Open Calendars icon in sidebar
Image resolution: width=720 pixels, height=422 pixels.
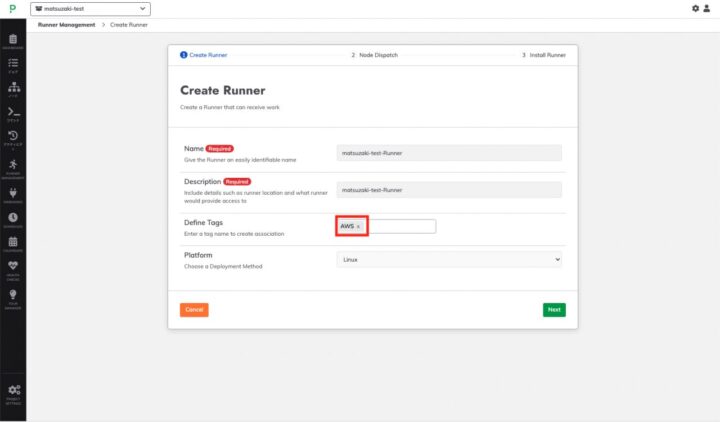pyautogui.click(x=13, y=243)
